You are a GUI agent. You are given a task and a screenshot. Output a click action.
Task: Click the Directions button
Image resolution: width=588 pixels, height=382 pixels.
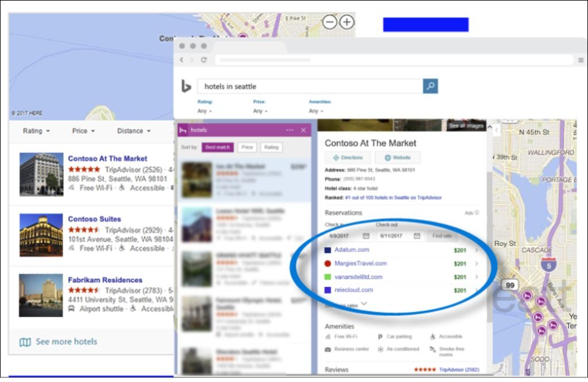(x=347, y=158)
